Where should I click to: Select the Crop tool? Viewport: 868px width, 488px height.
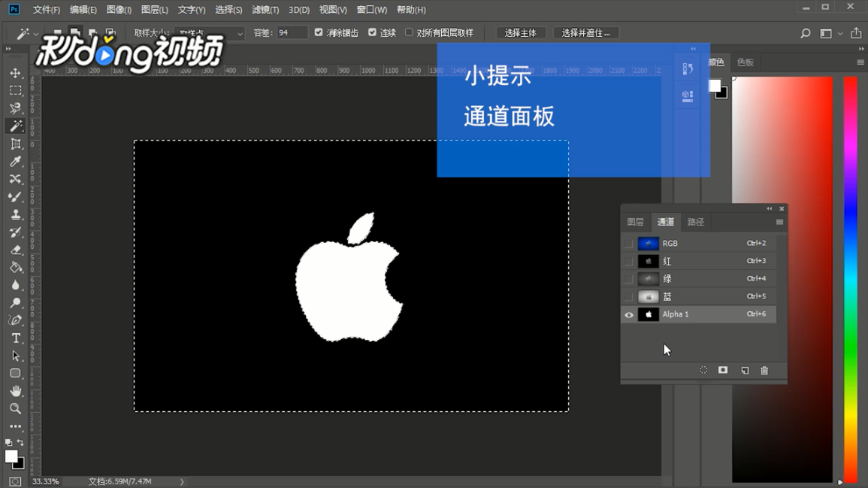click(16, 144)
